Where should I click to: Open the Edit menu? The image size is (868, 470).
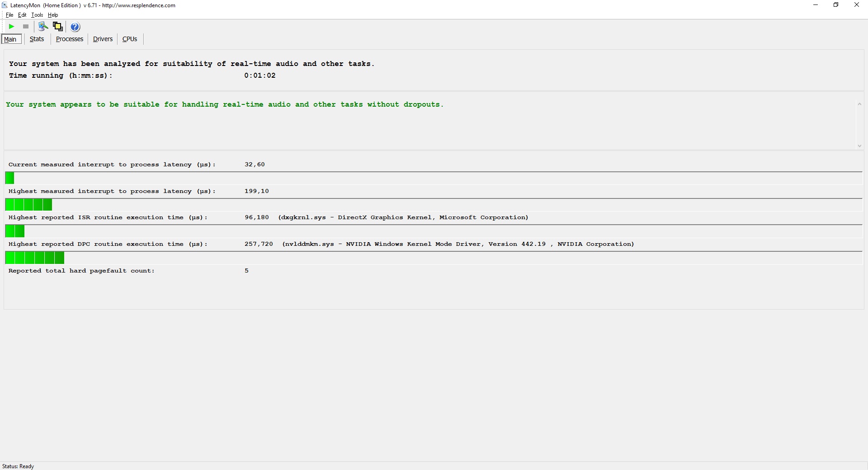click(x=22, y=15)
